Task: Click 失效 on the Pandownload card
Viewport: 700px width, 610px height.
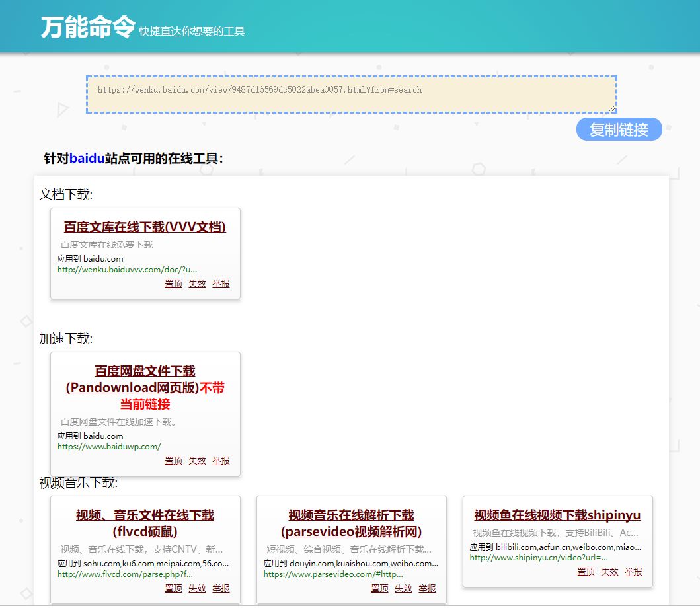Action: coord(197,461)
